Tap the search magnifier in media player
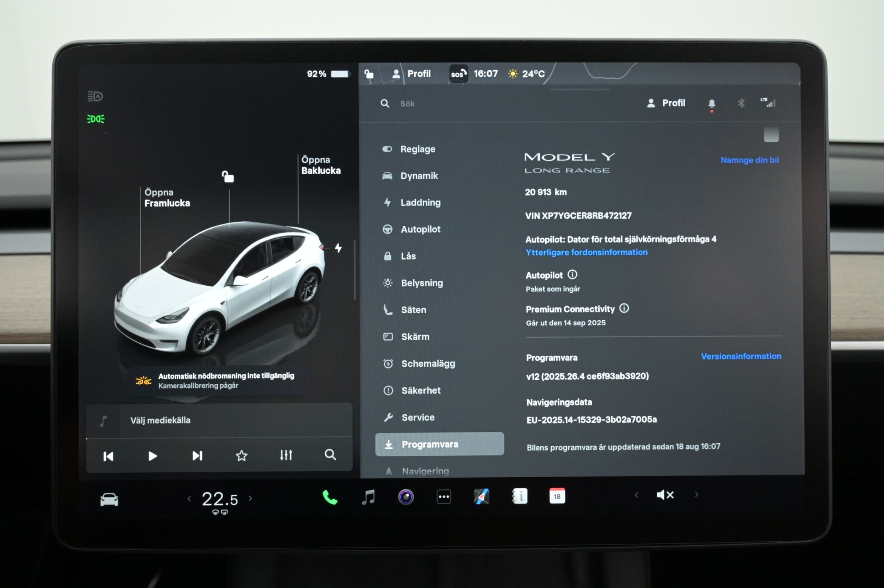 [x=330, y=454]
